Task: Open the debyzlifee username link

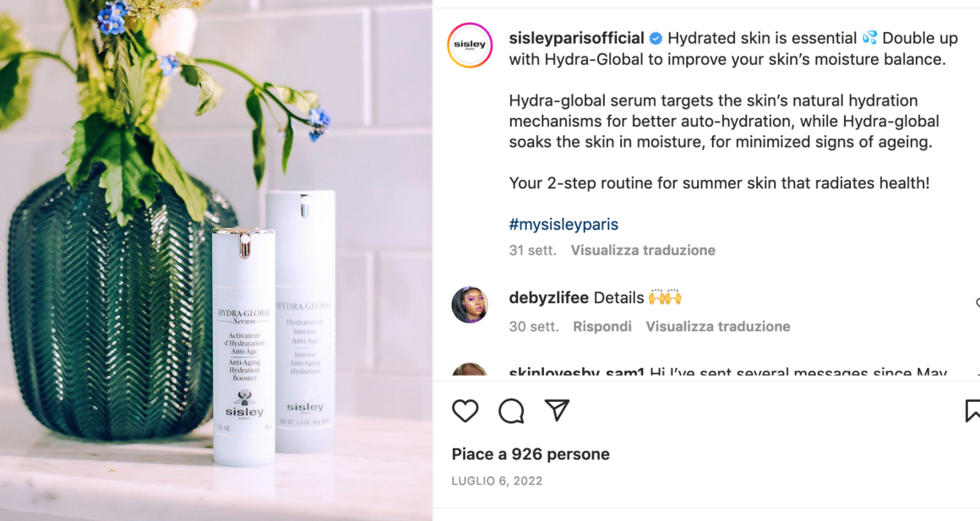Action: pyautogui.click(x=549, y=298)
